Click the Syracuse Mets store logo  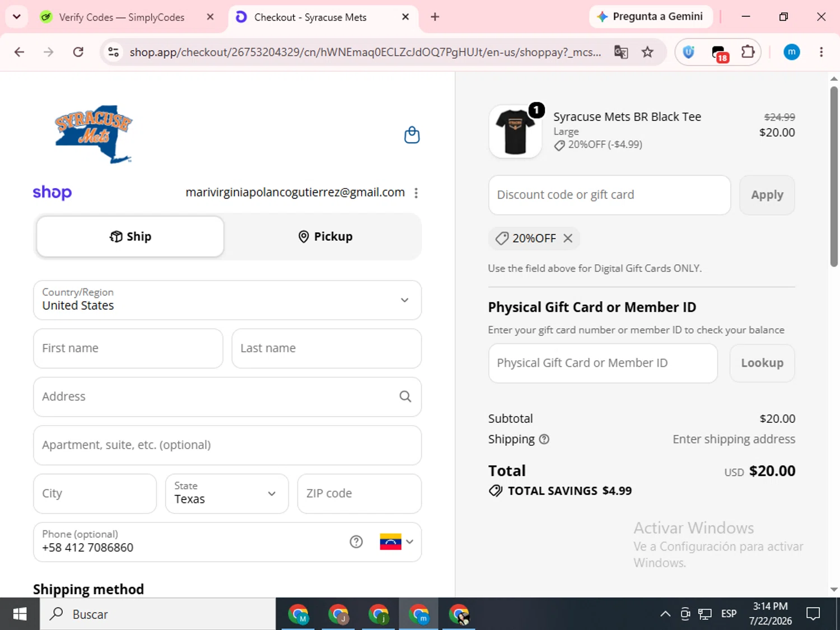(x=94, y=134)
